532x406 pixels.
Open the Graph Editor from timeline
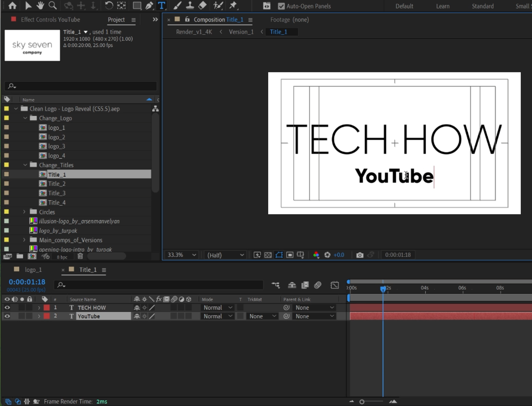[x=334, y=285]
